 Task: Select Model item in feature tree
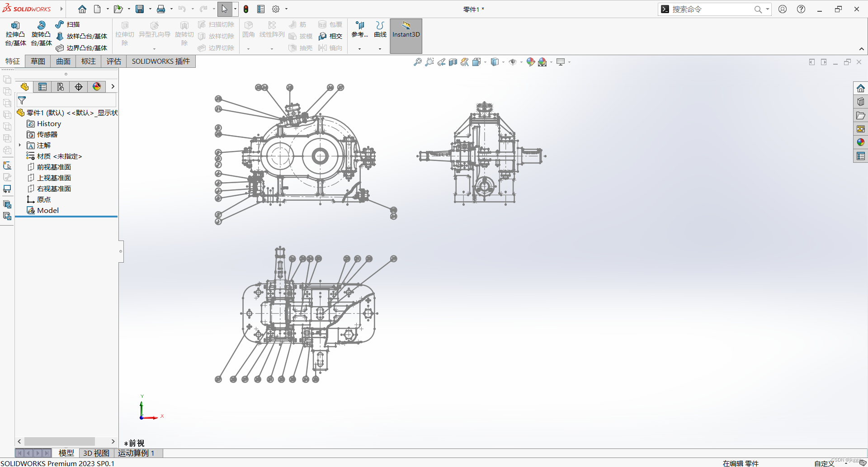(x=43, y=210)
